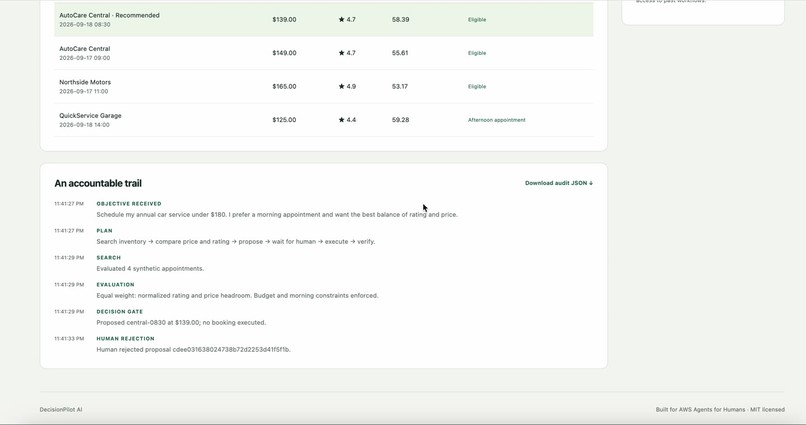Click the star rating 4.9

347,86
